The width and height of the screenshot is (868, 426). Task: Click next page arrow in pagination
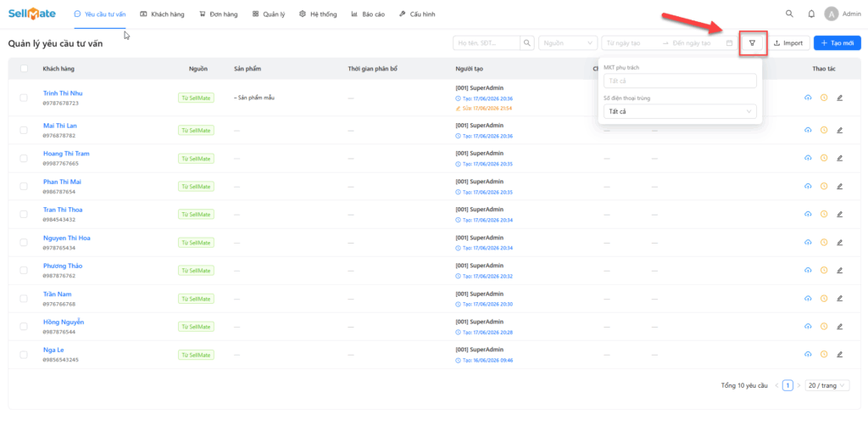[x=798, y=385]
